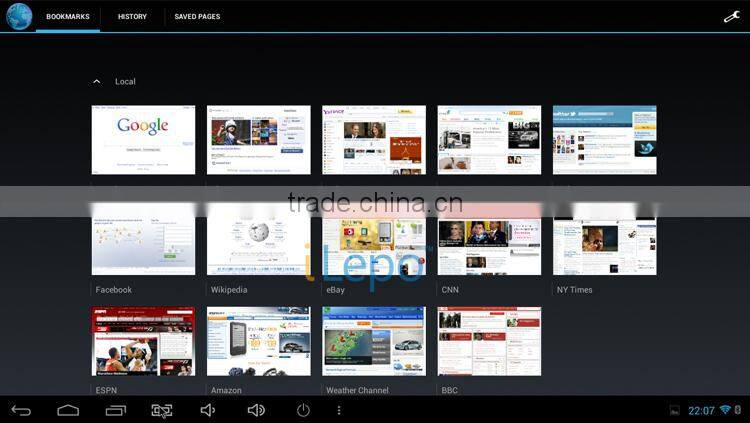
Task: Open the Weather Channel bookmark
Action: click(373, 341)
